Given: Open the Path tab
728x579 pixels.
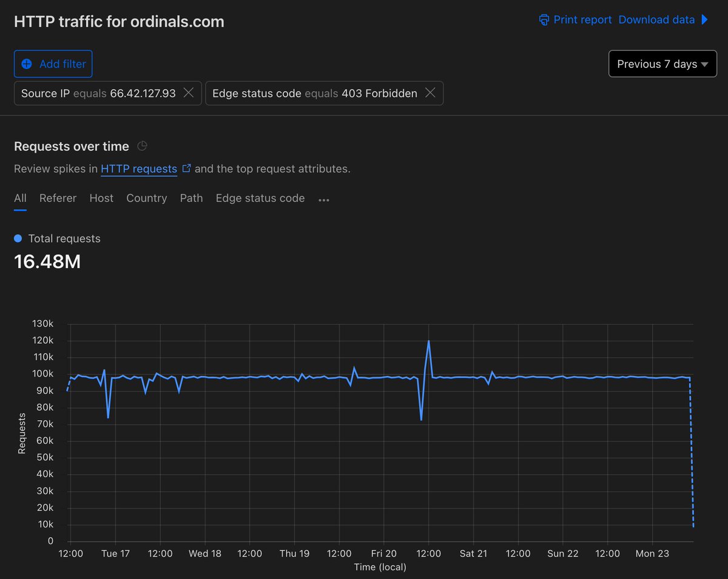Looking at the screenshot, I should click(191, 198).
